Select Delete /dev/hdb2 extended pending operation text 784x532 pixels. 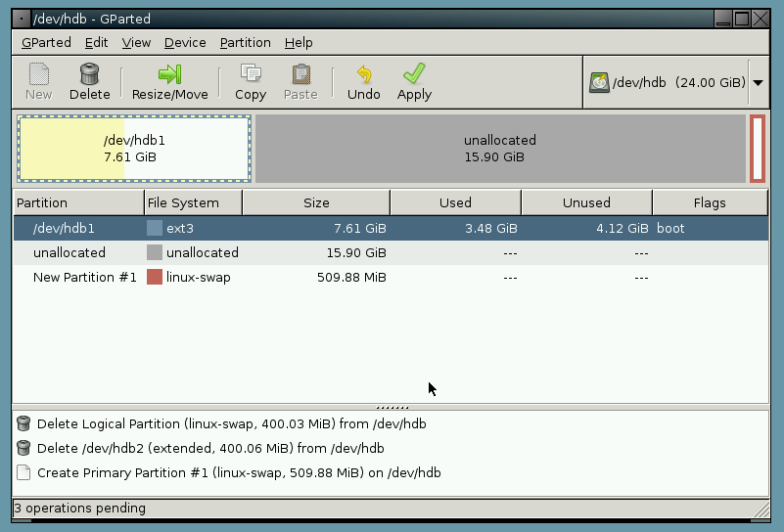point(210,449)
